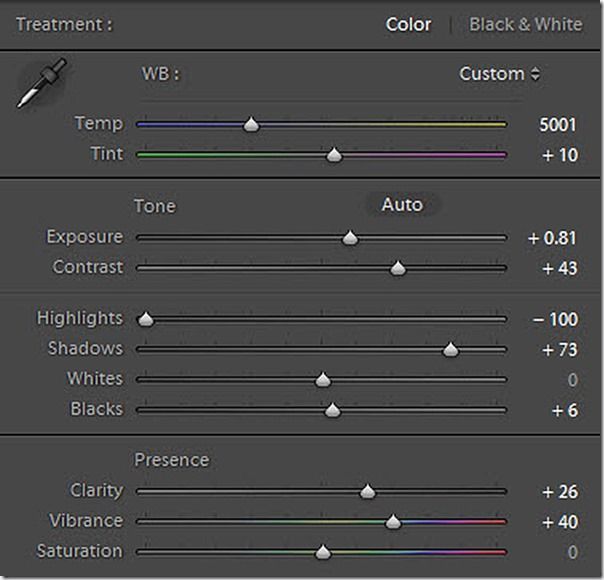Click the Tone section label
Screen dimensions: 604x580
[x=154, y=206]
